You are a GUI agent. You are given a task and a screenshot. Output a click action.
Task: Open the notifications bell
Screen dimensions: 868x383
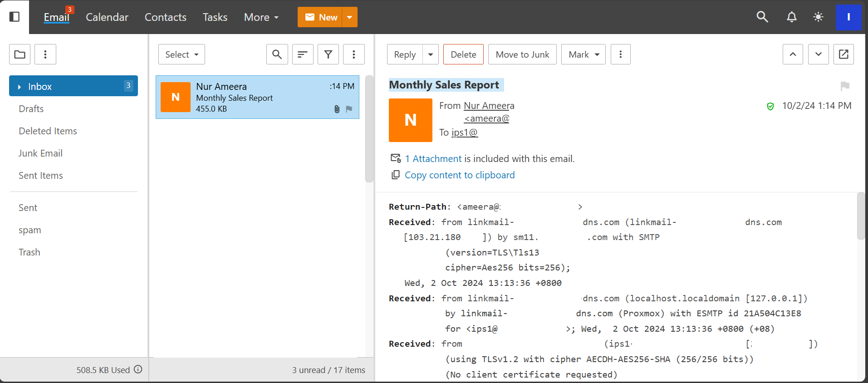click(791, 17)
